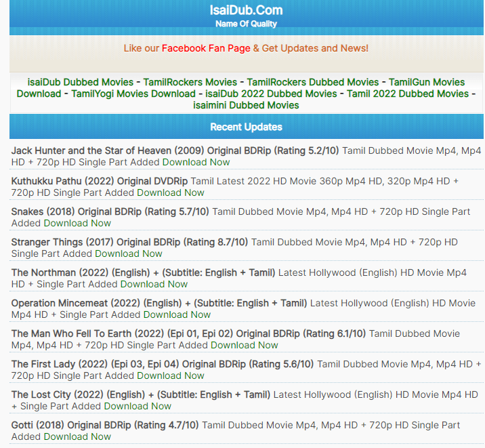Open isaimini Dubbed Movies link
Viewport: 485px width, 448px height.
click(246, 105)
